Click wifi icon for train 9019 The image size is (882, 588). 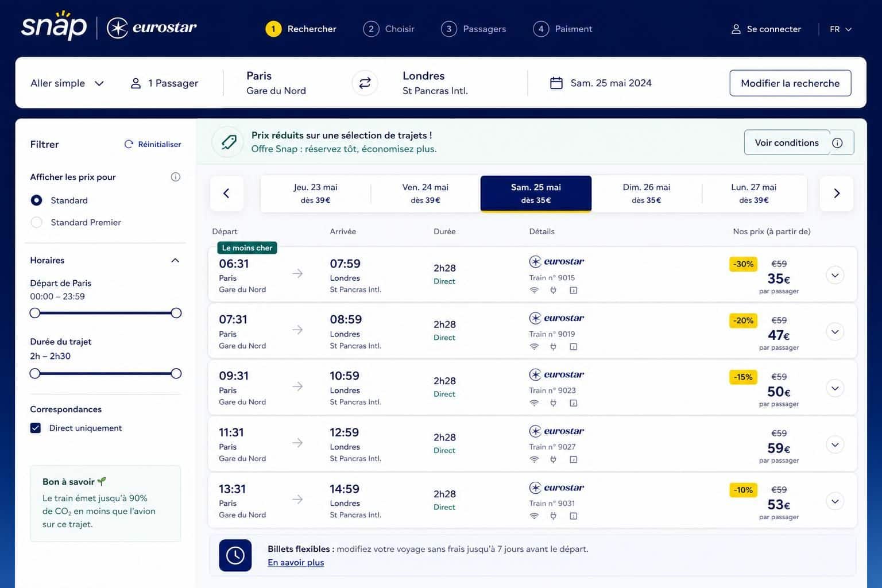pyautogui.click(x=534, y=347)
